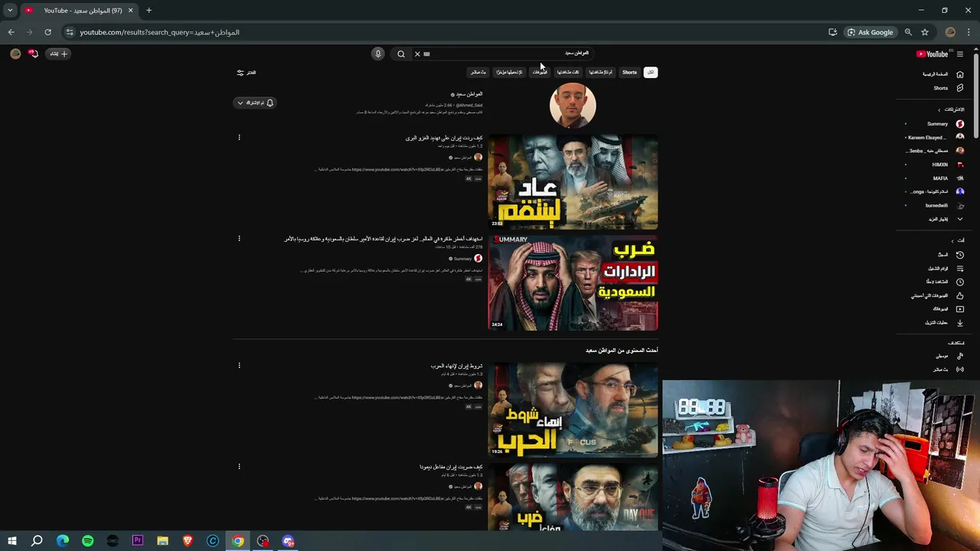Open the YouTube hamburger guide menu
Viewport: 980px width, 551px height.
click(x=960, y=54)
